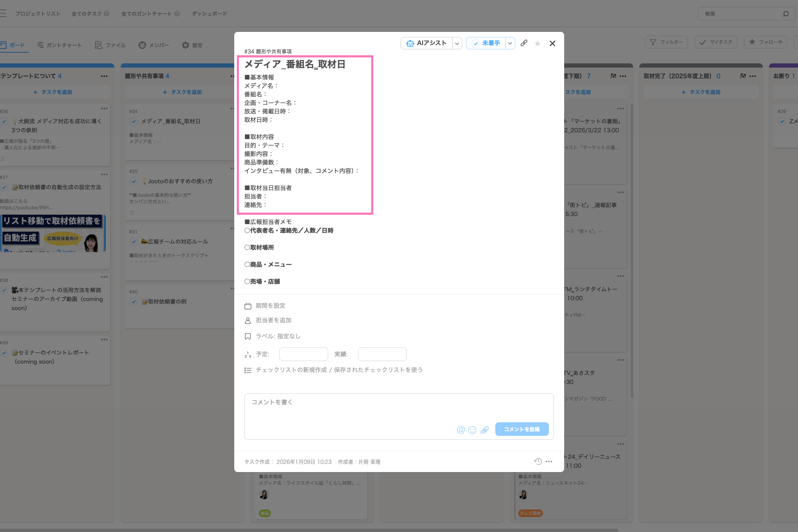Click the flag icon on 取材完了 column
Screen dimensions: 798x532
[742, 76]
